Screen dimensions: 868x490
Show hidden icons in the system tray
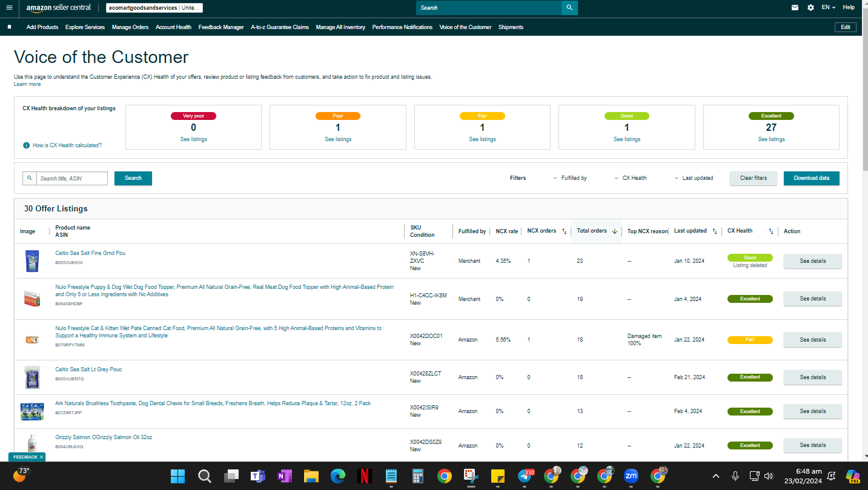click(715, 476)
